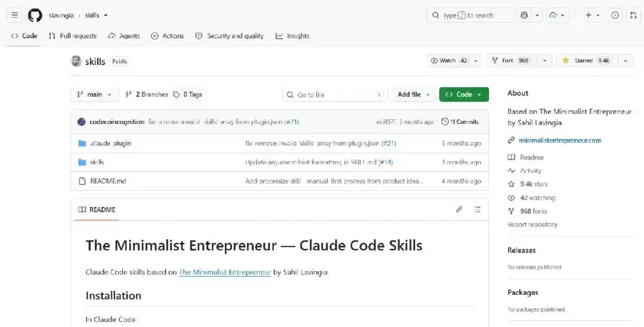Open the agents cloud icon dropdown
Screen dimensions: 644x327
558,15
